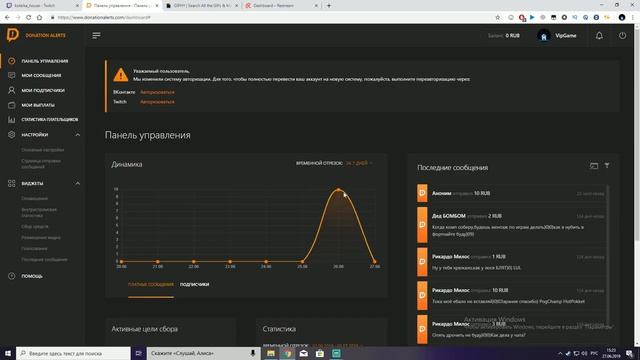This screenshot has width=640, height=360.
Task: Click the Windows taskbar search field
Action: pyautogui.click(x=73, y=353)
